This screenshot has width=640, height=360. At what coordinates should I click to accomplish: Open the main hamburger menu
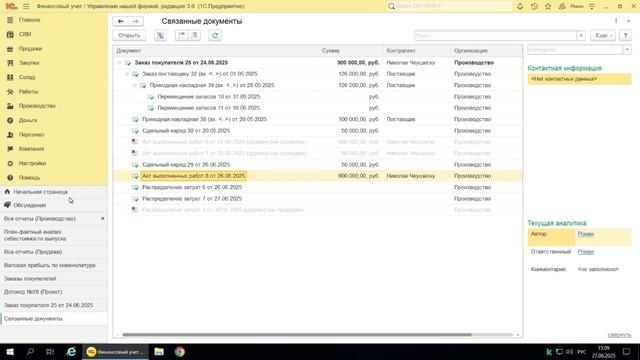[x=26, y=6]
